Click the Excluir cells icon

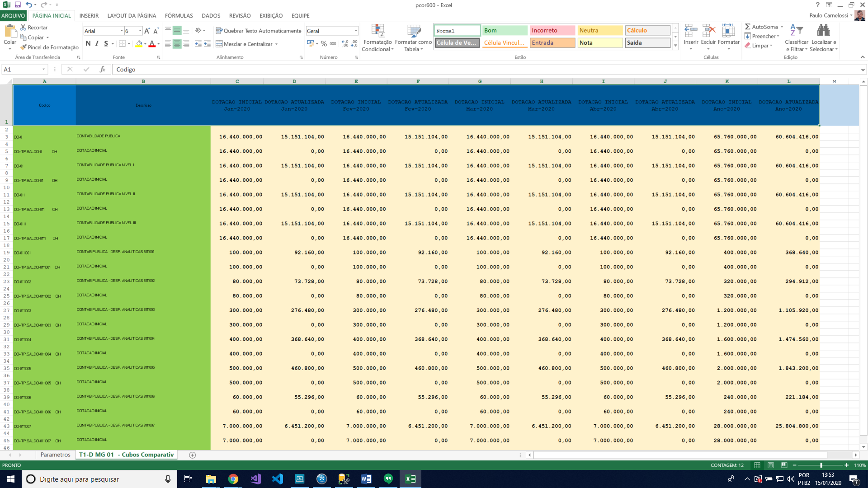click(708, 31)
